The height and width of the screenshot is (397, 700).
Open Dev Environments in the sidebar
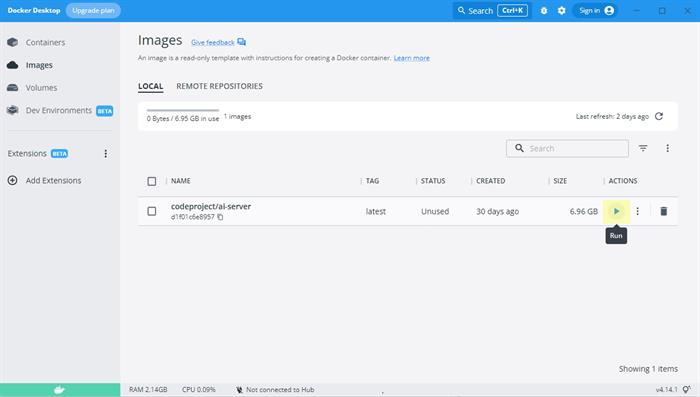pos(59,111)
